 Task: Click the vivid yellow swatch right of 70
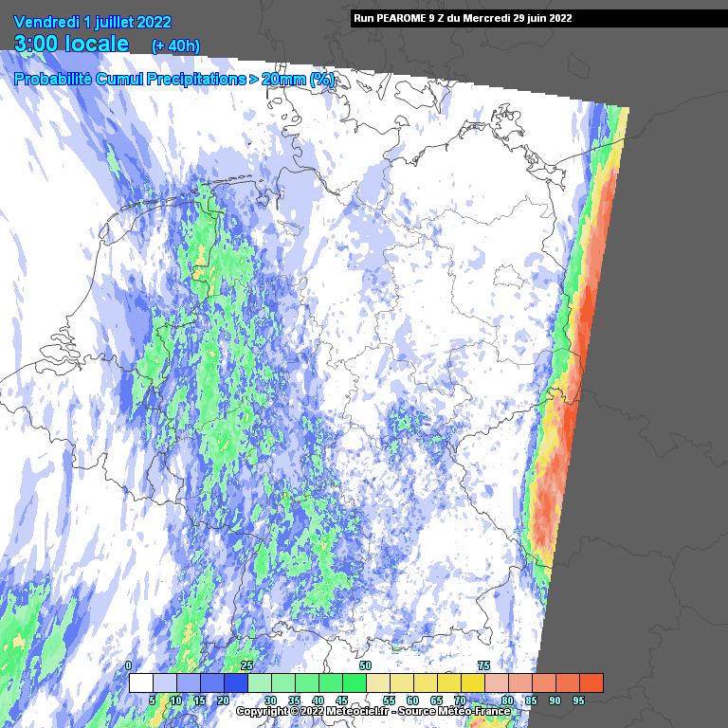472,682
